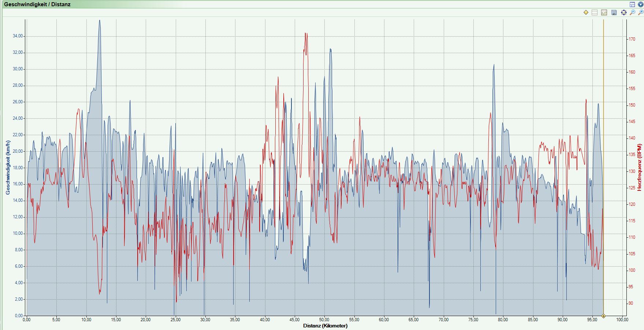Open the chart options icon
Viewport: 644px width, 330px height.
[x=604, y=12]
